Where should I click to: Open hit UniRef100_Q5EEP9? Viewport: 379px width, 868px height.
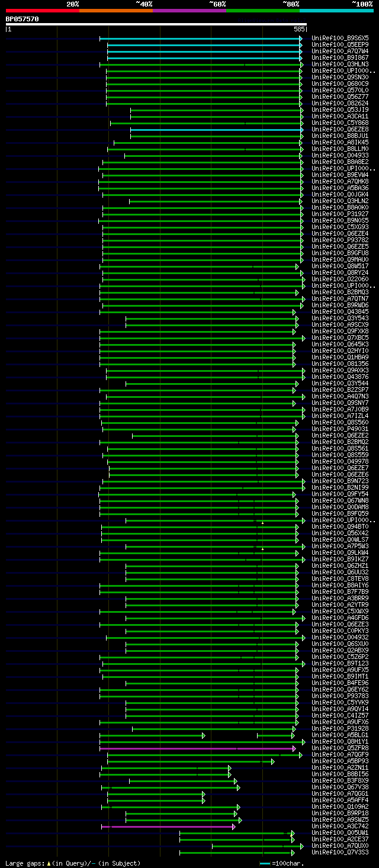coord(340,44)
